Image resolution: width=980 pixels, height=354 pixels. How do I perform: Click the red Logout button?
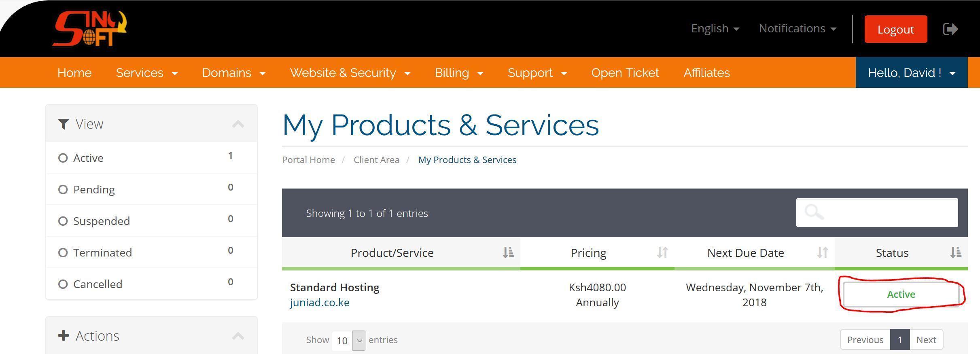click(x=895, y=29)
